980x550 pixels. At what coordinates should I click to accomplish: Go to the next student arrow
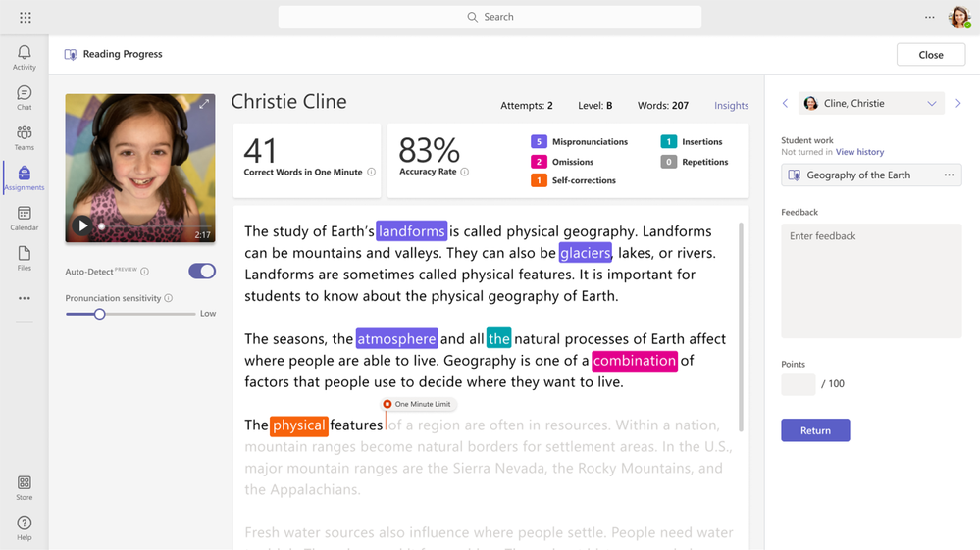pyautogui.click(x=958, y=104)
